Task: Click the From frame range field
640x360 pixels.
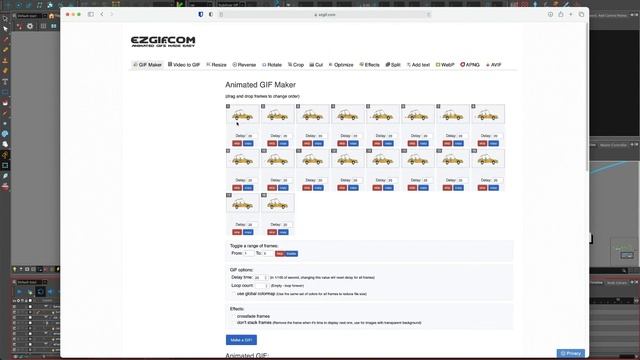Action: pos(249,253)
